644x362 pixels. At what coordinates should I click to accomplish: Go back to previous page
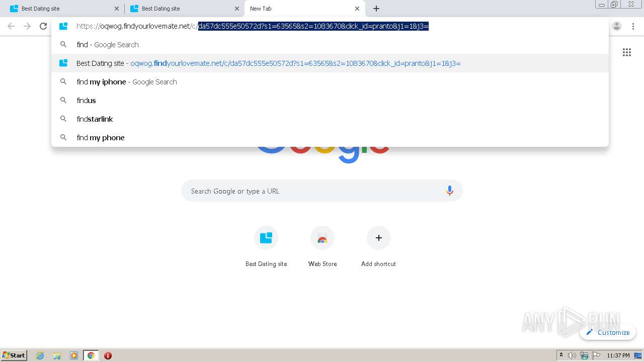tap(11, 26)
